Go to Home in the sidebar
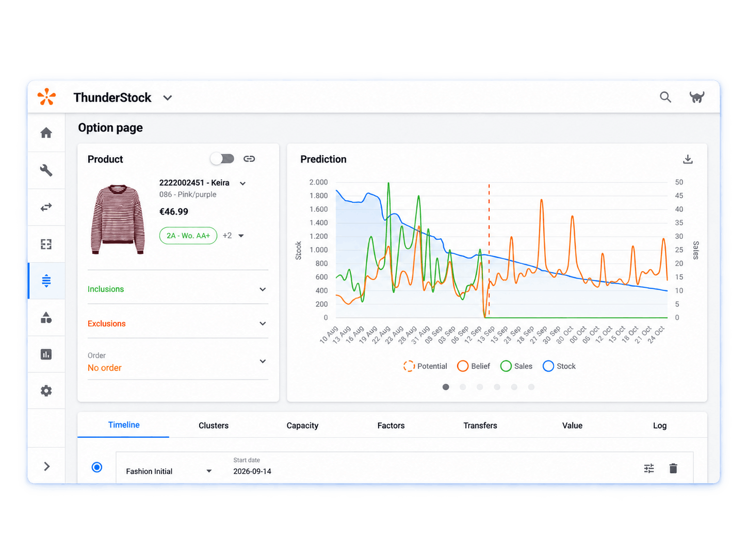The image size is (747, 560). coord(46,133)
